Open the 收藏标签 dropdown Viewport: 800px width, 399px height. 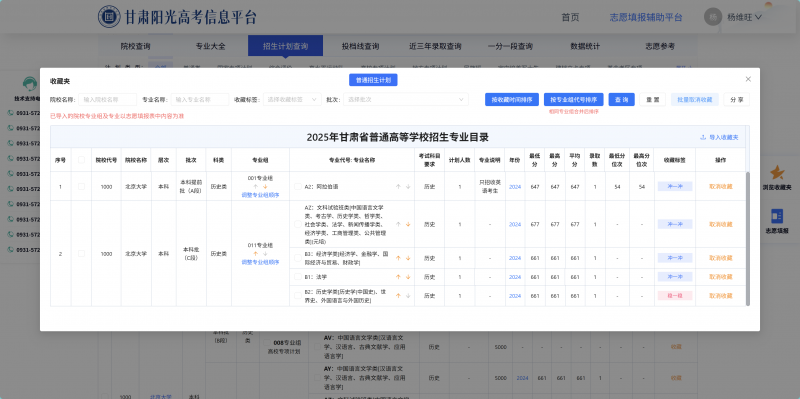(x=292, y=99)
